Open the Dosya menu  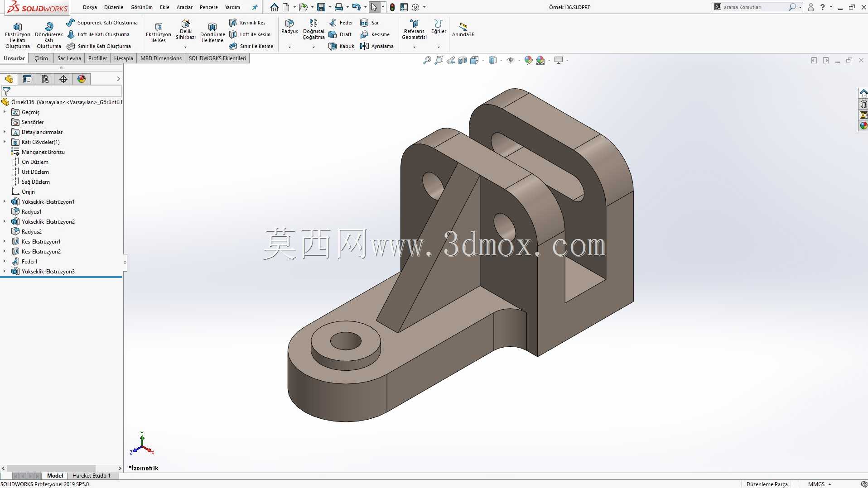click(x=90, y=7)
